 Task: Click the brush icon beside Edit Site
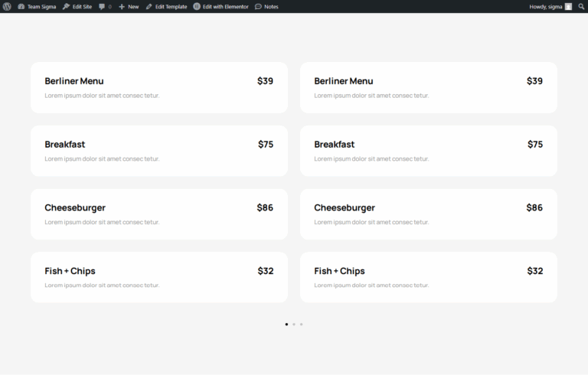pyautogui.click(x=66, y=6)
